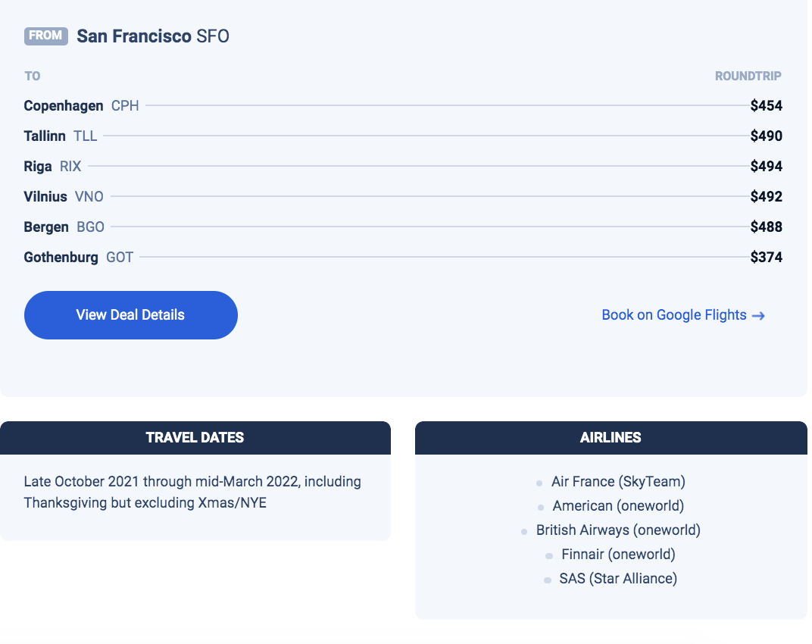
Task: Click the $454 Copenhagen roundtrip price
Action: point(767,106)
